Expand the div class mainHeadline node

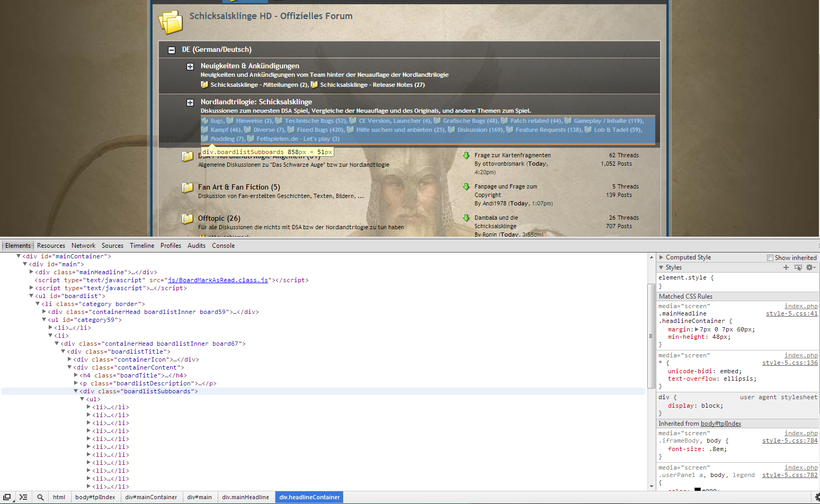[31, 272]
